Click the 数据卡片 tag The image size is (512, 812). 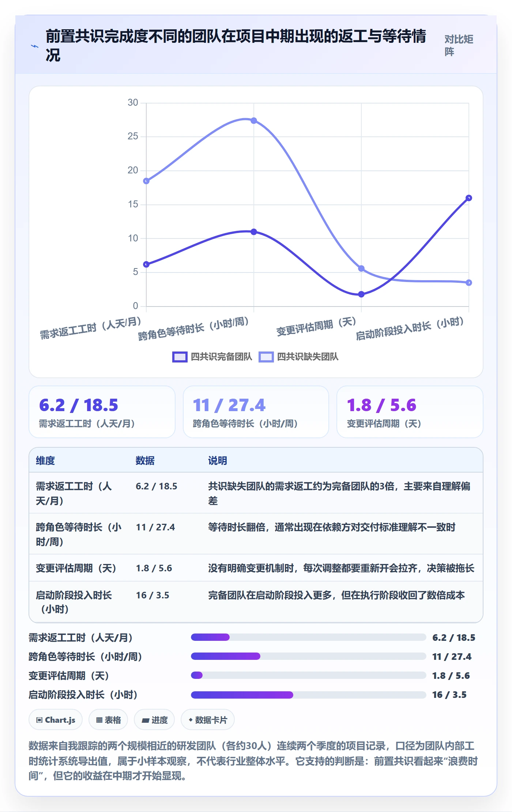(208, 720)
